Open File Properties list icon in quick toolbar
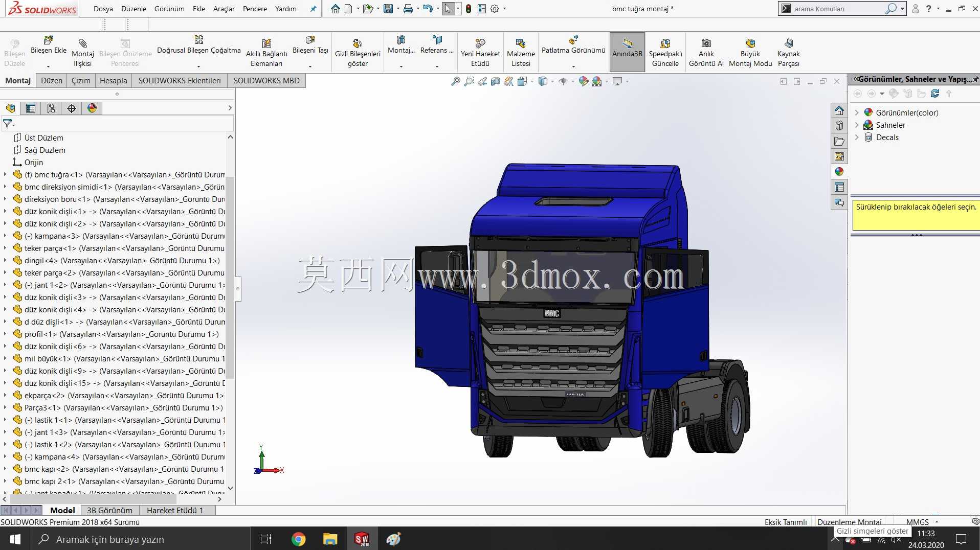980x550 pixels. (481, 9)
